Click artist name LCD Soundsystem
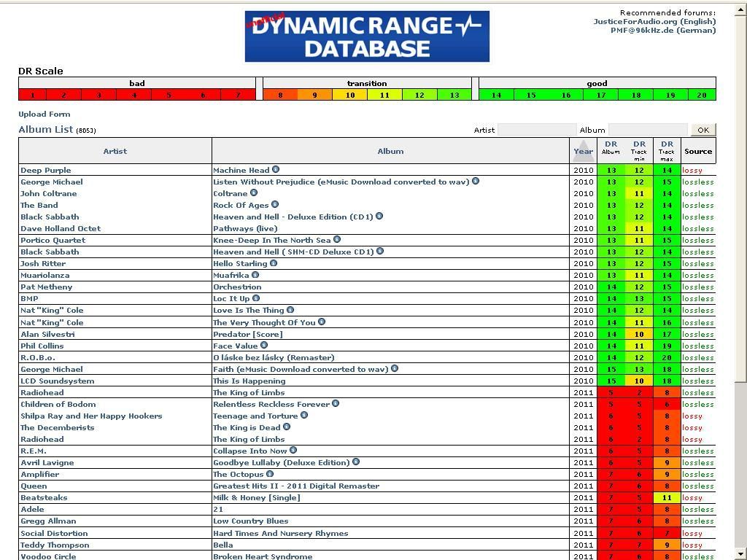The image size is (747, 560). point(57,381)
